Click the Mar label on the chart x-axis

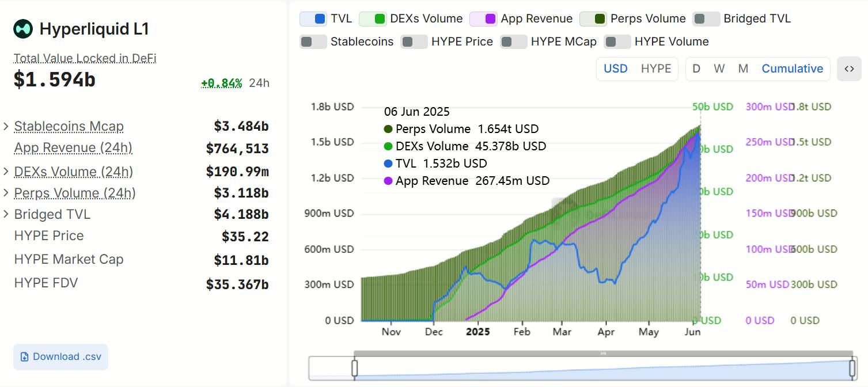pyautogui.click(x=562, y=332)
